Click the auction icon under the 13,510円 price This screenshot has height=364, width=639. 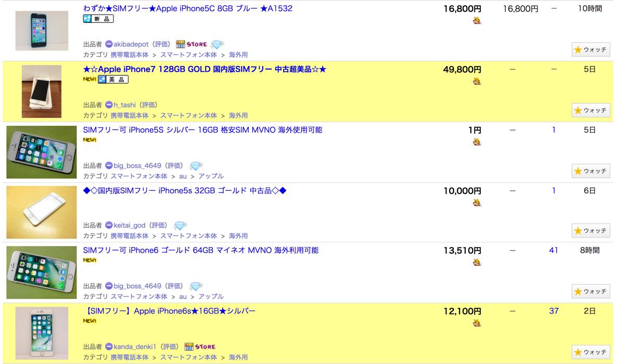477,262
